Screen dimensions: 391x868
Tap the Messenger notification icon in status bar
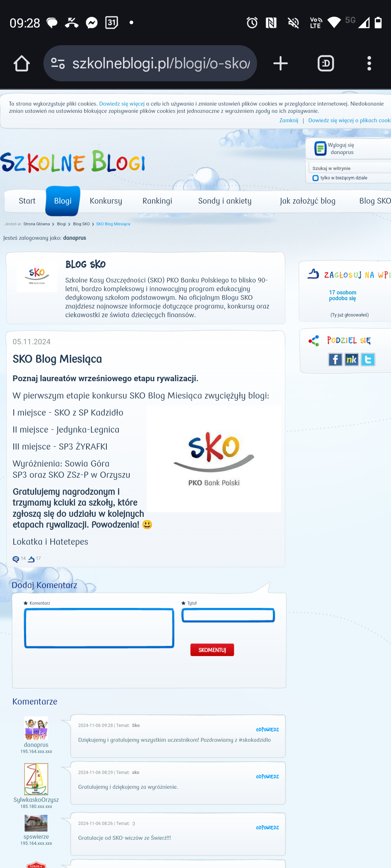point(92,23)
